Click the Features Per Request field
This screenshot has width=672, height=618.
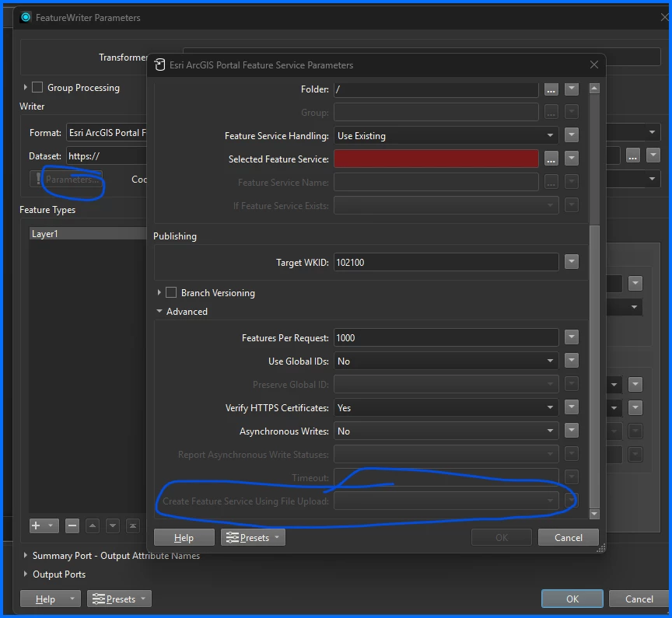(446, 338)
